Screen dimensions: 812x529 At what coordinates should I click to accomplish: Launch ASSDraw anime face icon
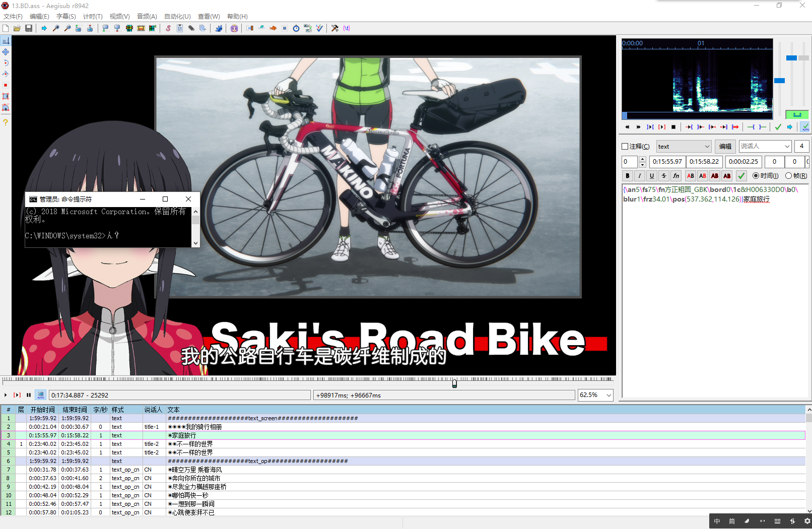(x=234, y=28)
